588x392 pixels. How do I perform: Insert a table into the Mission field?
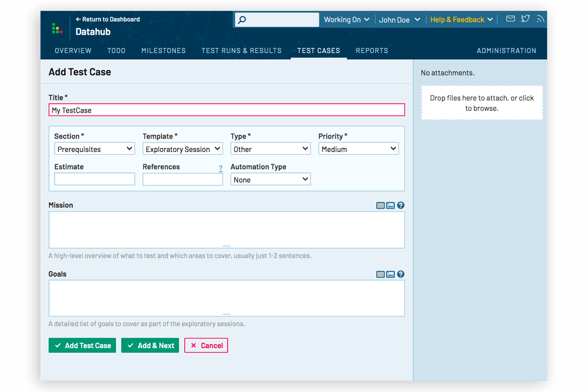[380, 205]
